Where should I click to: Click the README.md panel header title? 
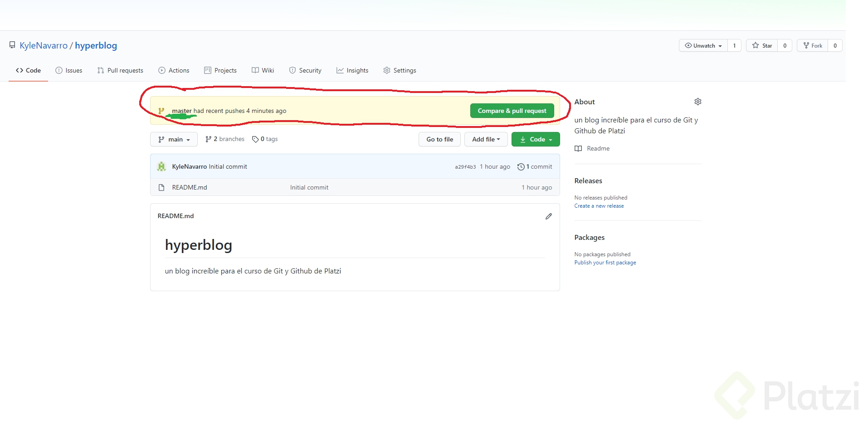[176, 216]
